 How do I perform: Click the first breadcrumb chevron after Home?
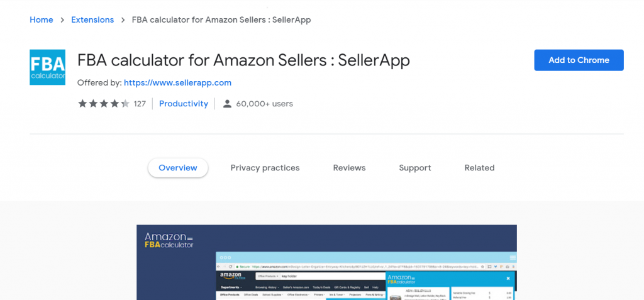coord(62,19)
